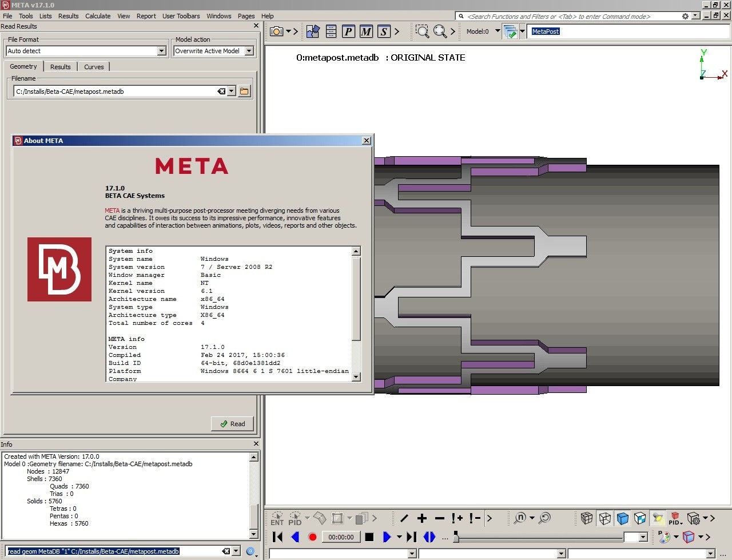Open the User Toolbars menu
The image size is (732, 560).
coord(181,16)
